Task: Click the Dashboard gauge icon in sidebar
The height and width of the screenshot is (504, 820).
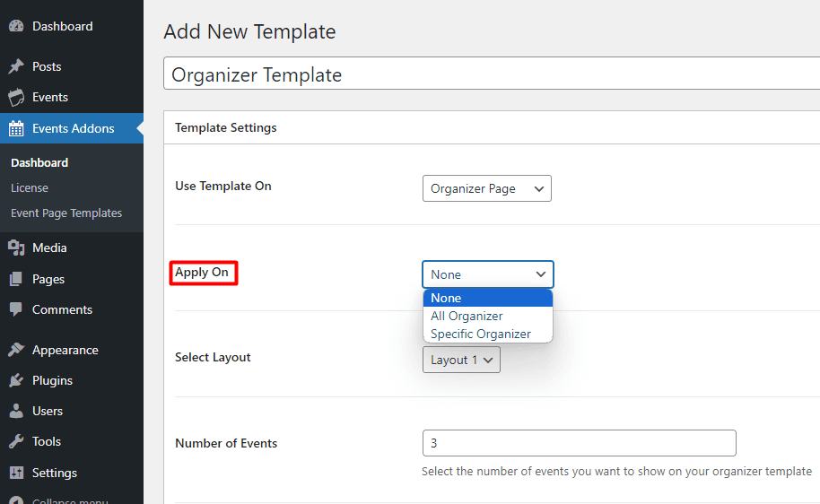Action: 16,27
